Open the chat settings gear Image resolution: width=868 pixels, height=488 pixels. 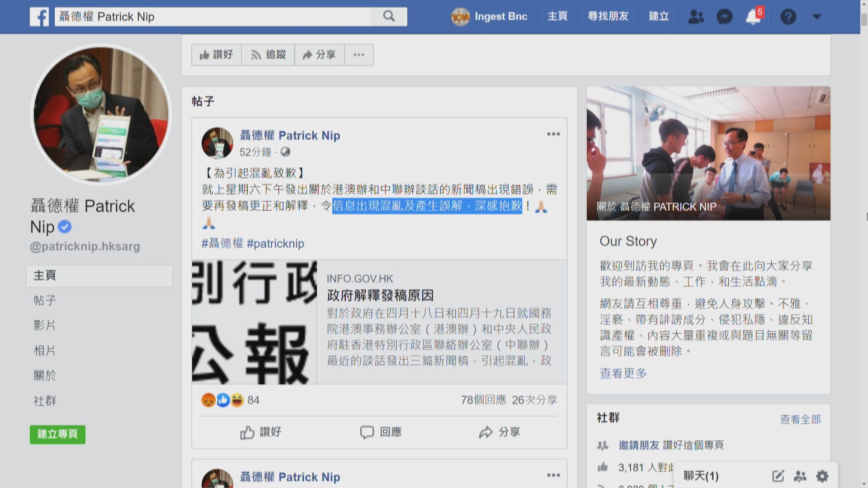click(x=821, y=476)
